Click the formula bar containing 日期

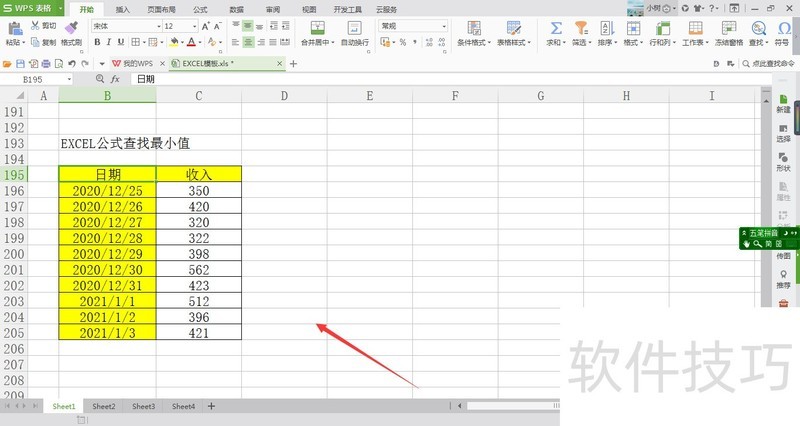coord(451,79)
